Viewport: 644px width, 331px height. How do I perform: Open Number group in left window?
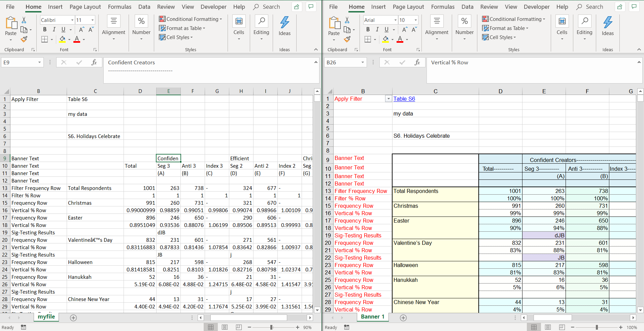141,28
